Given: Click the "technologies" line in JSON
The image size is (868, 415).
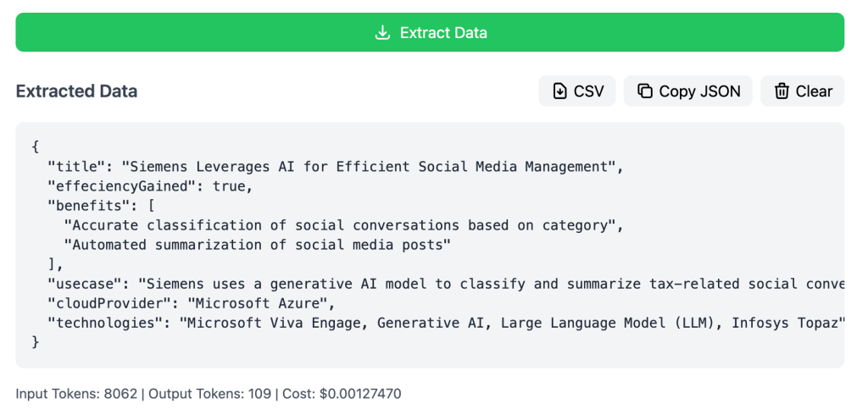Looking at the screenshot, I should pyautogui.click(x=445, y=323).
